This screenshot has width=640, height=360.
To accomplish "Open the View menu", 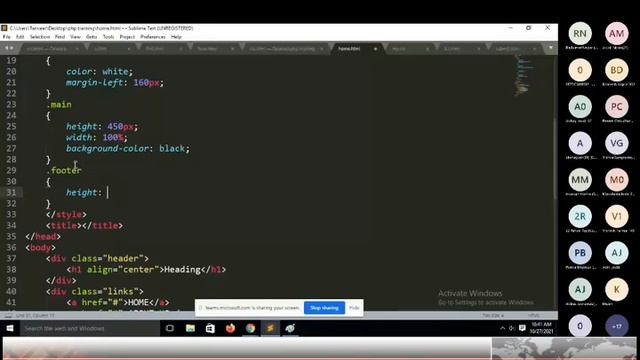I will pos(76,37).
